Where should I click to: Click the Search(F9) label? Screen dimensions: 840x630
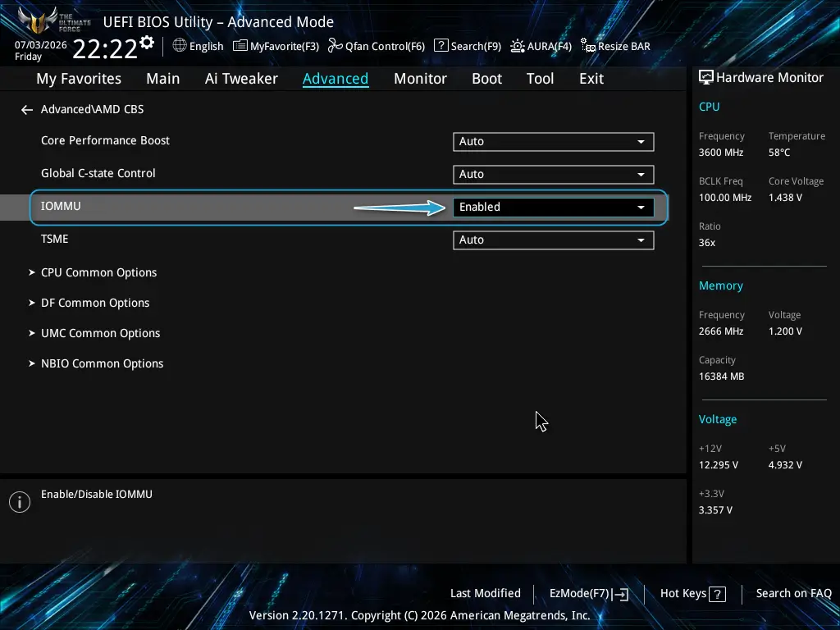pos(476,47)
